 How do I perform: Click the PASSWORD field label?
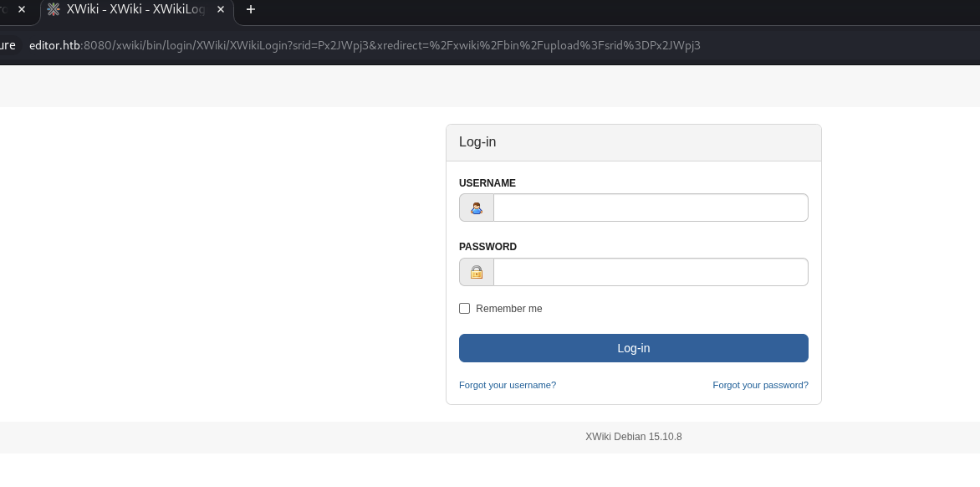coord(487,247)
